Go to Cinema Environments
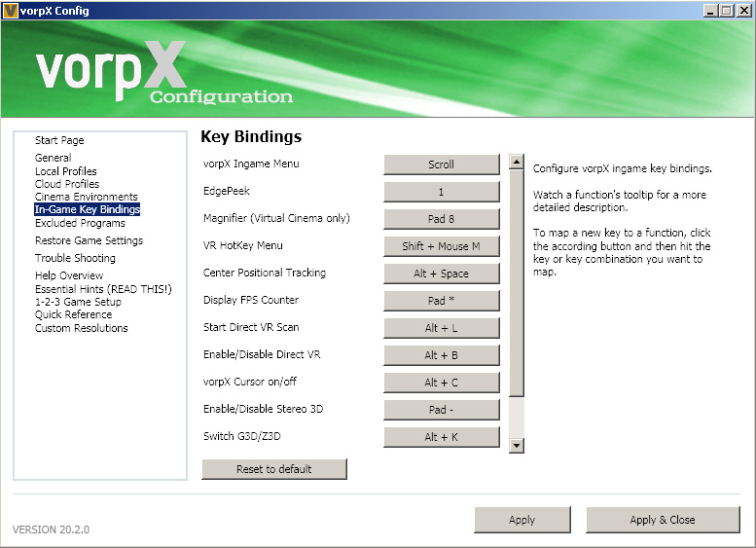 87,197
